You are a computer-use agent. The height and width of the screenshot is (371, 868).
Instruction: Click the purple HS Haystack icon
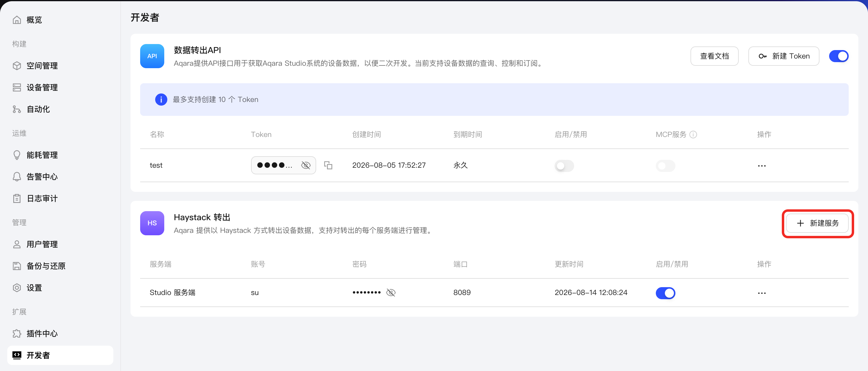click(x=152, y=223)
